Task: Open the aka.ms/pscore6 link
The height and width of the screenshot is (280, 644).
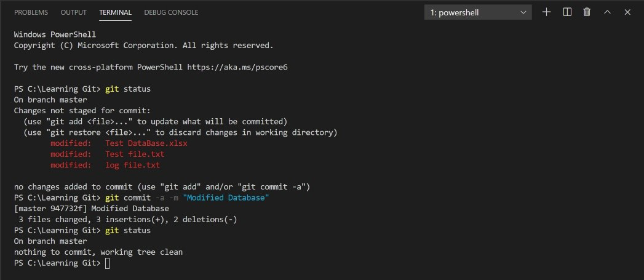Action: (237, 67)
